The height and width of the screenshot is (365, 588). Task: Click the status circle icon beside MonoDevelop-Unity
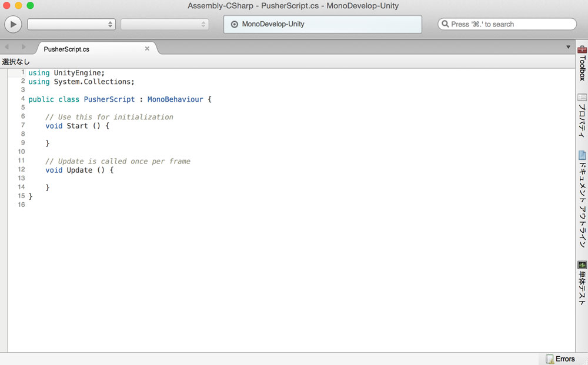click(x=235, y=24)
